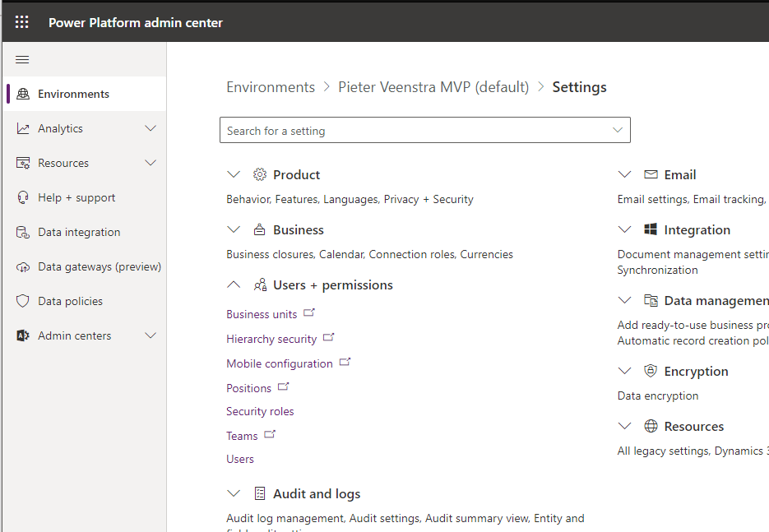Click the Data gateways cloud icon

[23, 266]
